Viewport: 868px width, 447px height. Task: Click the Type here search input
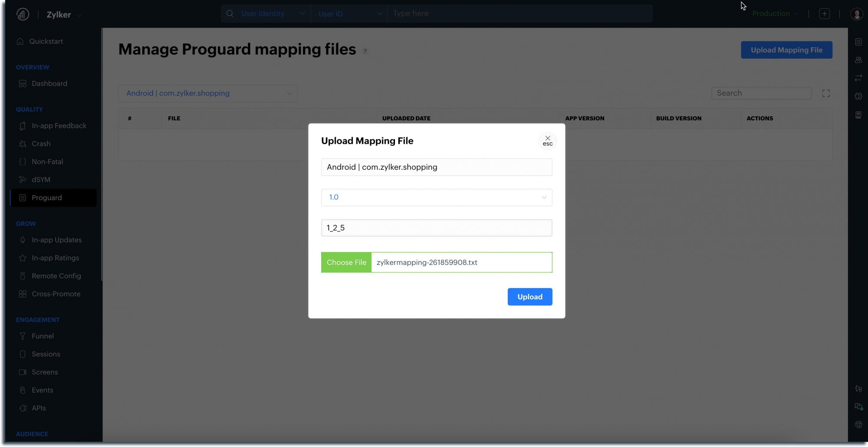point(520,13)
